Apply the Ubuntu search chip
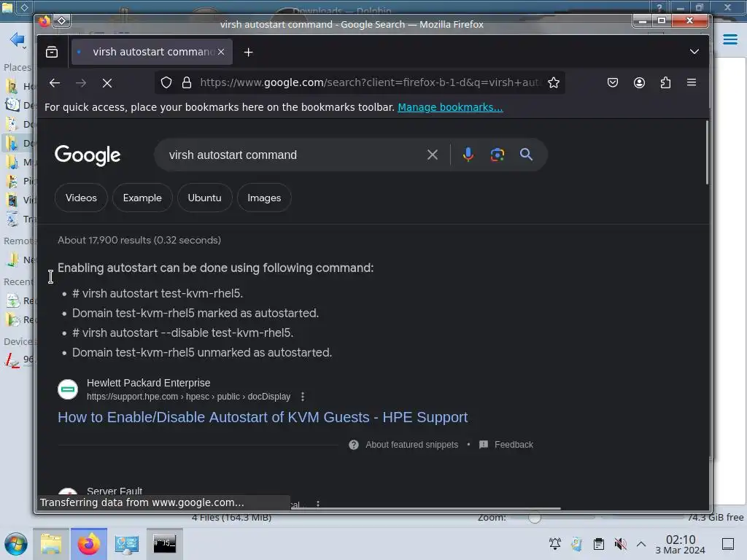Screen dimensions: 747x560 pos(204,198)
